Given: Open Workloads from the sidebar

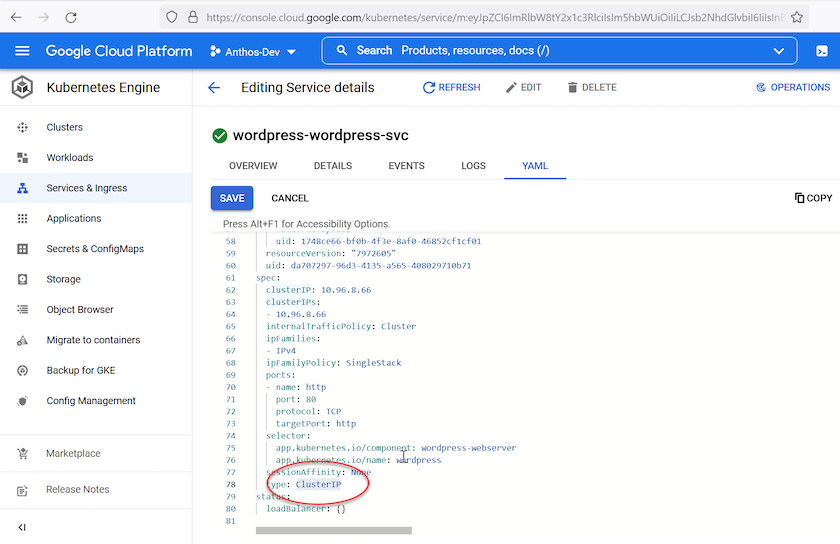Looking at the screenshot, I should tap(69, 158).
